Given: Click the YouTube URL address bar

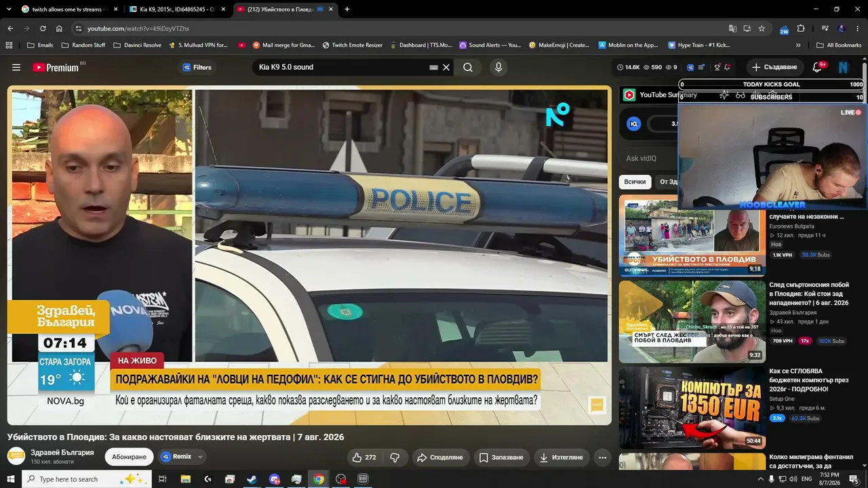Looking at the screenshot, I should [400, 28].
